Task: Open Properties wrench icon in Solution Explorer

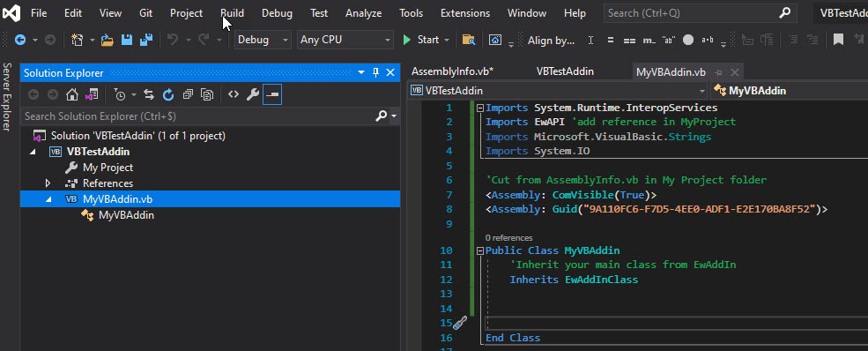Action: coord(253,95)
